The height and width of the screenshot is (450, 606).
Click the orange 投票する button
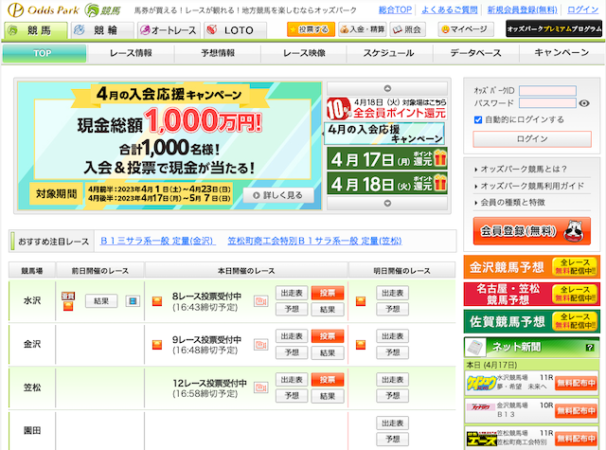click(311, 29)
